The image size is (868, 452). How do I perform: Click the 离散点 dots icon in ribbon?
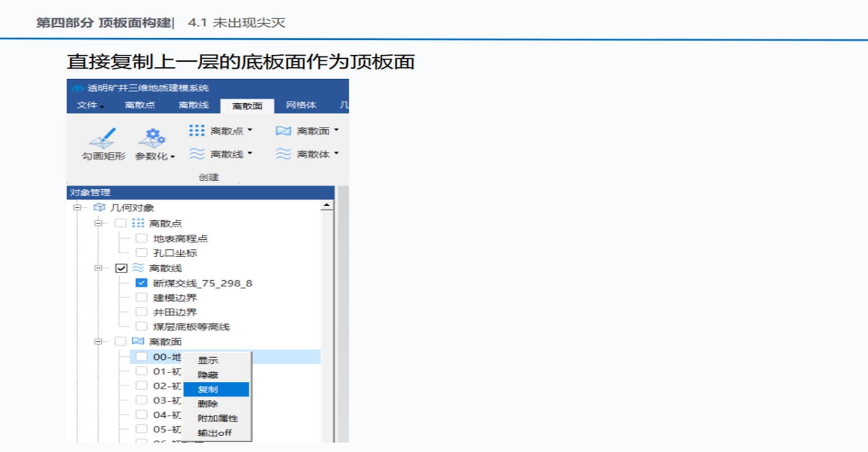(x=197, y=131)
